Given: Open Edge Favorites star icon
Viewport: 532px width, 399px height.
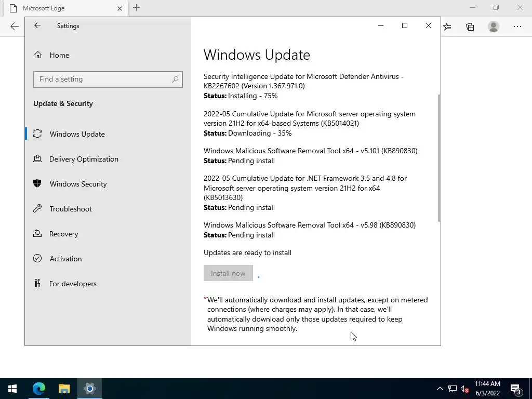Looking at the screenshot, I should (x=447, y=26).
